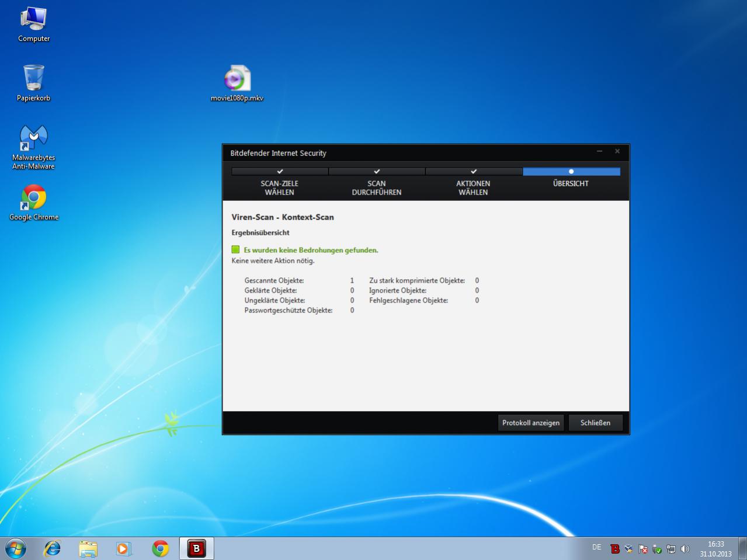The height and width of the screenshot is (560, 747).
Task: Click the 'Ergebnisübersicht' subheading
Action: tap(260, 232)
